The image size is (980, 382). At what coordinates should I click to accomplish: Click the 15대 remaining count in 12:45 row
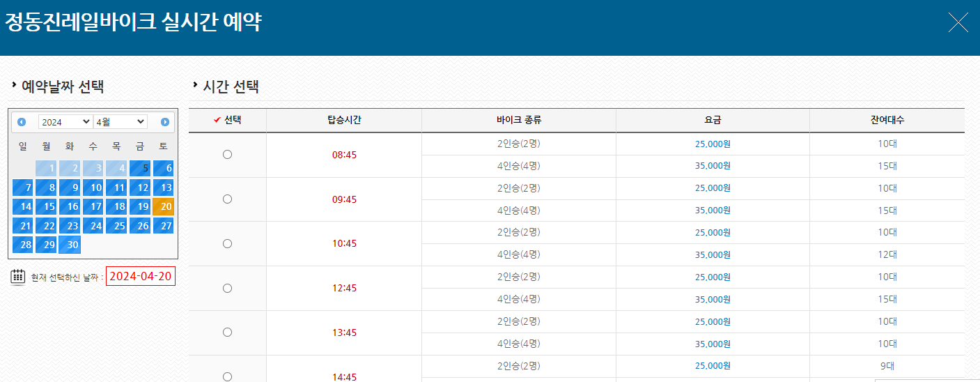[887, 299]
